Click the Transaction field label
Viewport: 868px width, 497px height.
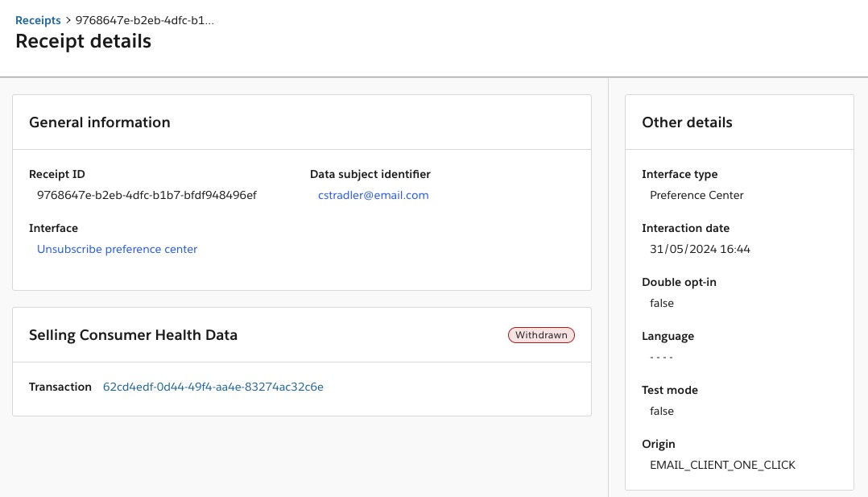point(60,387)
